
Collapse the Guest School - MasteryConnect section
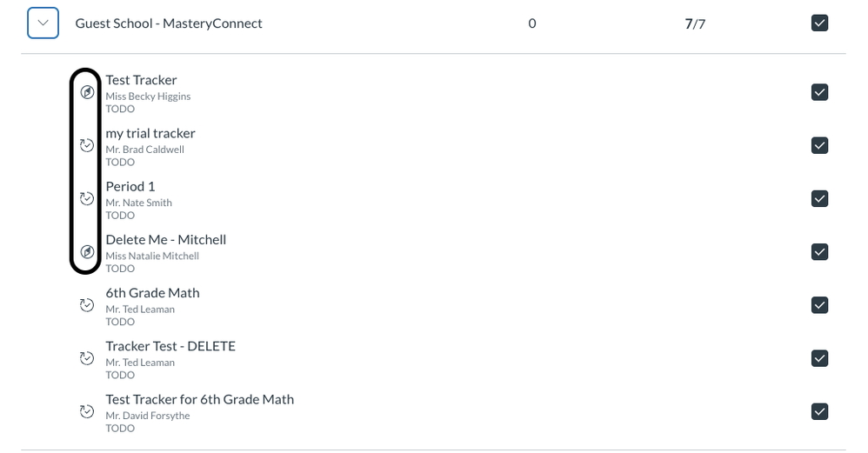tap(43, 23)
